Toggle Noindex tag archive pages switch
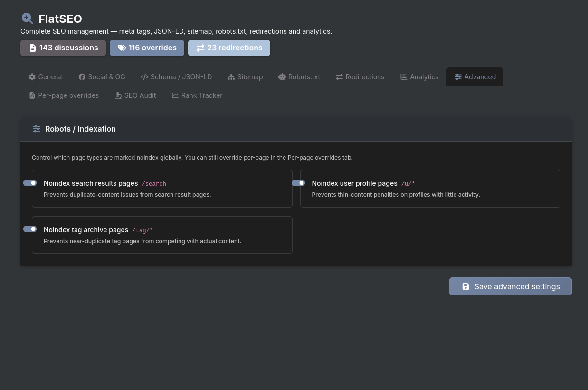The height and width of the screenshot is (390, 588). (x=30, y=229)
